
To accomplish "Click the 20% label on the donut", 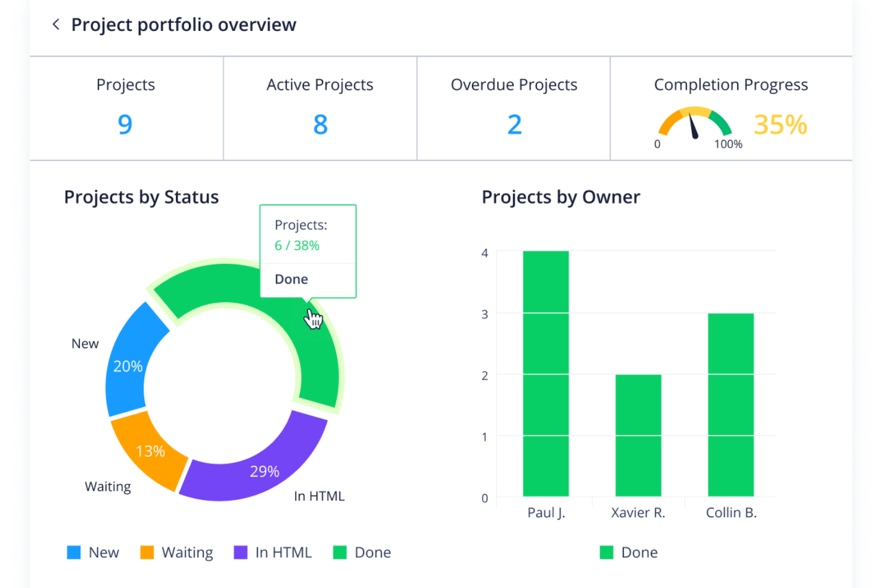I will 128,366.
